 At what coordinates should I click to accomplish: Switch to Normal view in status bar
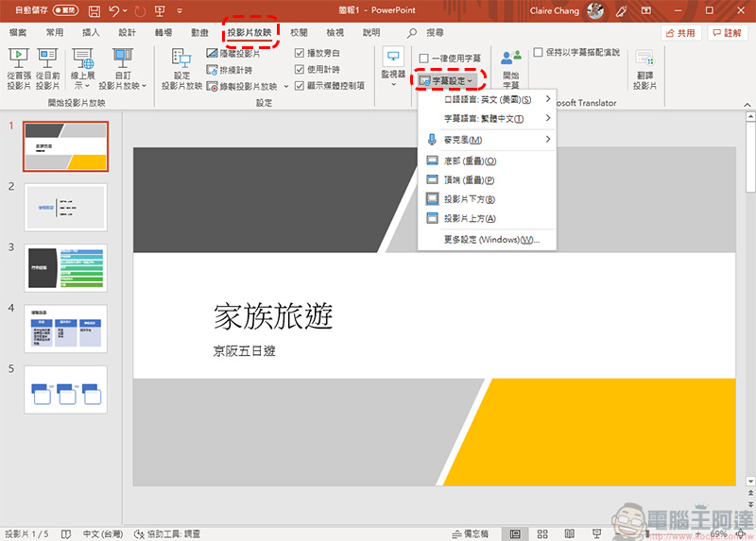click(515, 533)
